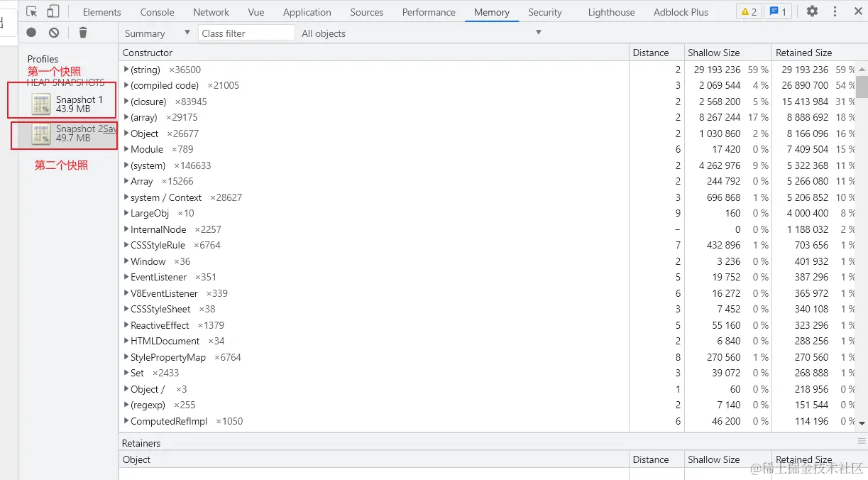Open DevTools settings gear
The width and height of the screenshot is (868, 480).
(x=813, y=11)
